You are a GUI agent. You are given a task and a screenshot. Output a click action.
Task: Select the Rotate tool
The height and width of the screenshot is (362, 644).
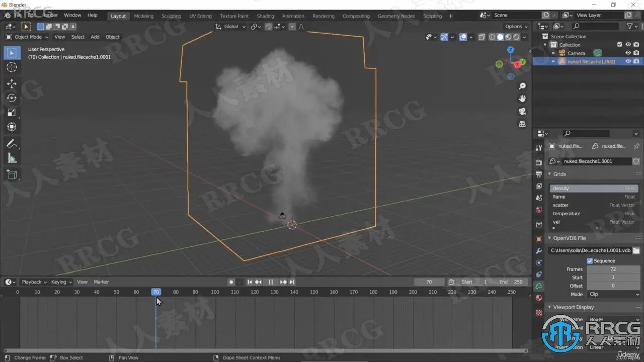12,98
